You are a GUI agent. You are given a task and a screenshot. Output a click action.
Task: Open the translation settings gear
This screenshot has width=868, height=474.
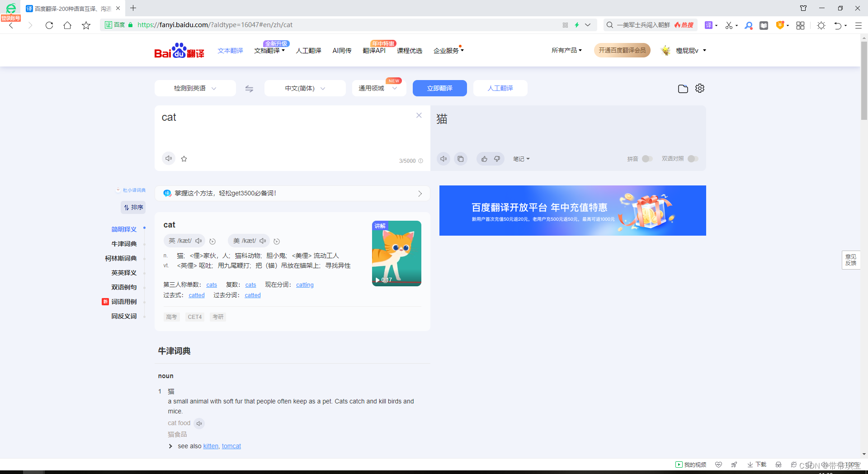coord(699,88)
